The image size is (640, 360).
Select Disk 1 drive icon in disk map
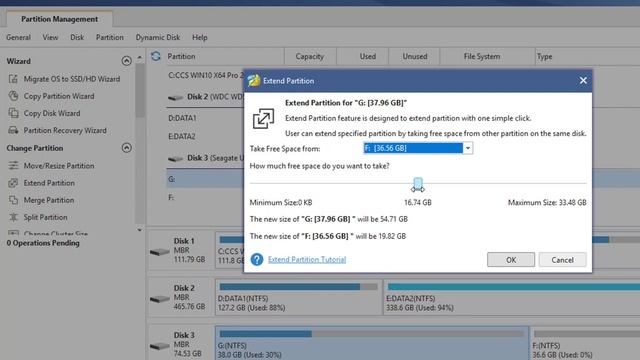point(160,251)
